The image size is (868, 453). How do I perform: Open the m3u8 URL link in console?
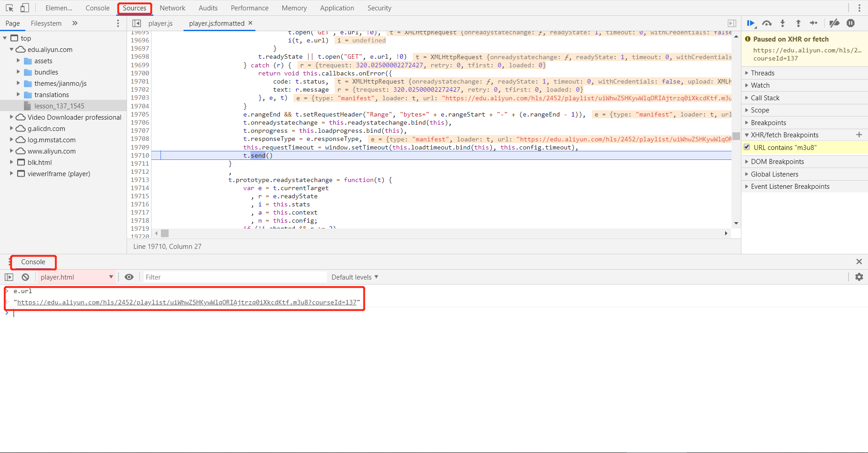tap(187, 302)
